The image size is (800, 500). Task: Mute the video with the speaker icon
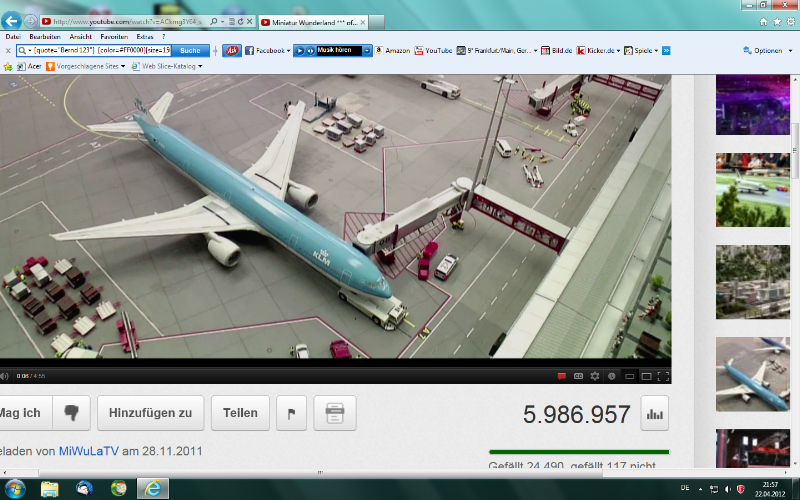coord(5,376)
